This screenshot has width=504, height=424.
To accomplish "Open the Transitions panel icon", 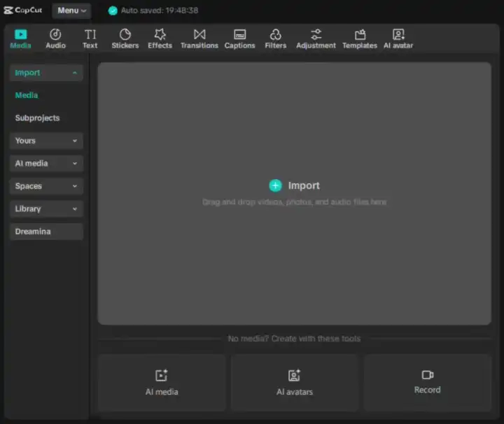I will coord(199,34).
